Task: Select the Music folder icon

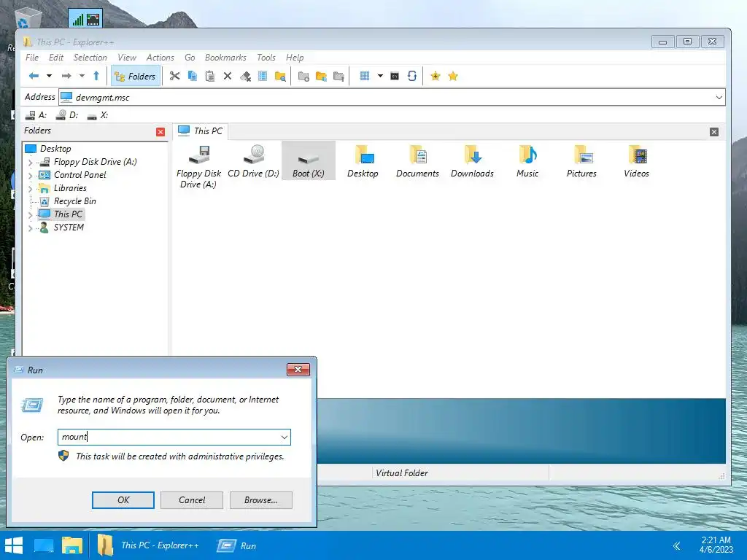Action: click(x=527, y=161)
